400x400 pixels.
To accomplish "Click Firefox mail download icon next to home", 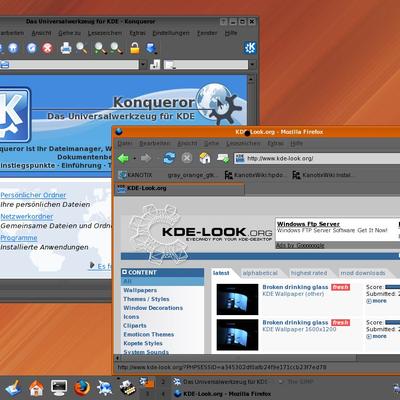I will (223, 158).
